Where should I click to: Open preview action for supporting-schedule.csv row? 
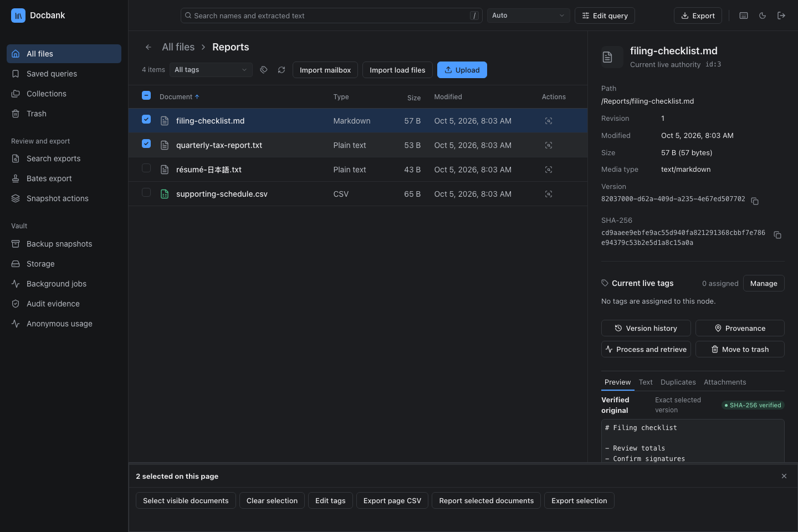pyautogui.click(x=549, y=194)
